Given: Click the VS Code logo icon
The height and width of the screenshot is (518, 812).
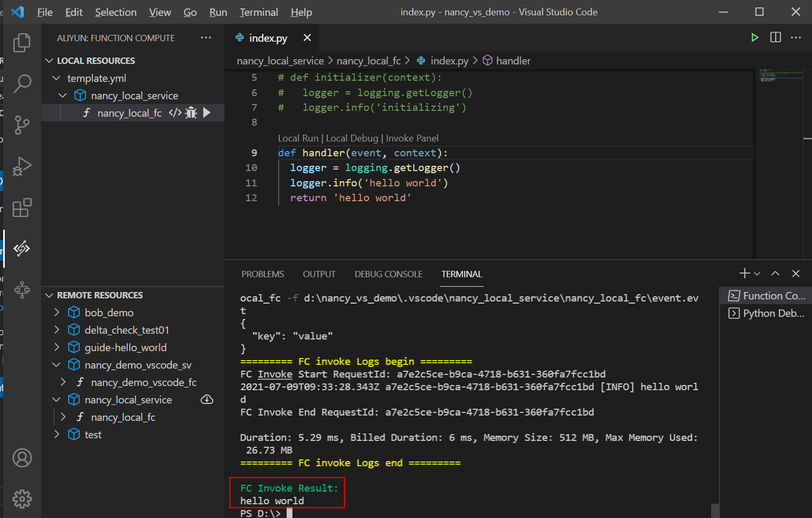Looking at the screenshot, I should (18, 12).
